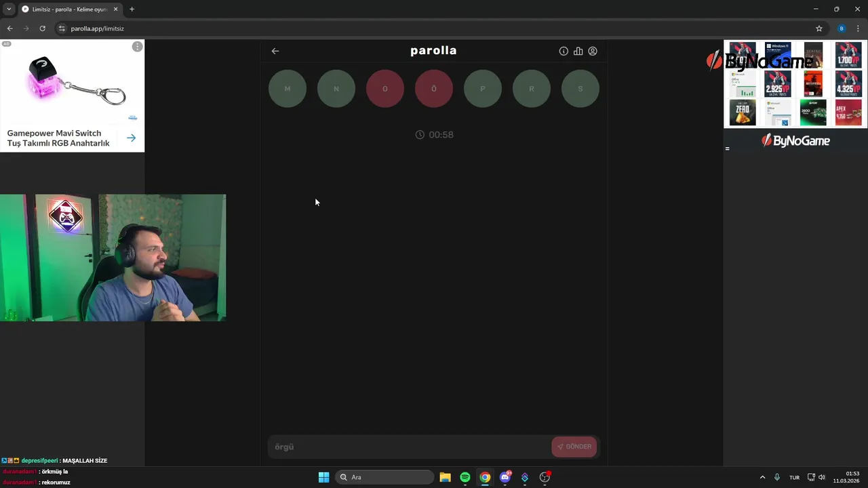Open the green 2800 points thumbnail
868x488 pixels.
click(x=813, y=113)
